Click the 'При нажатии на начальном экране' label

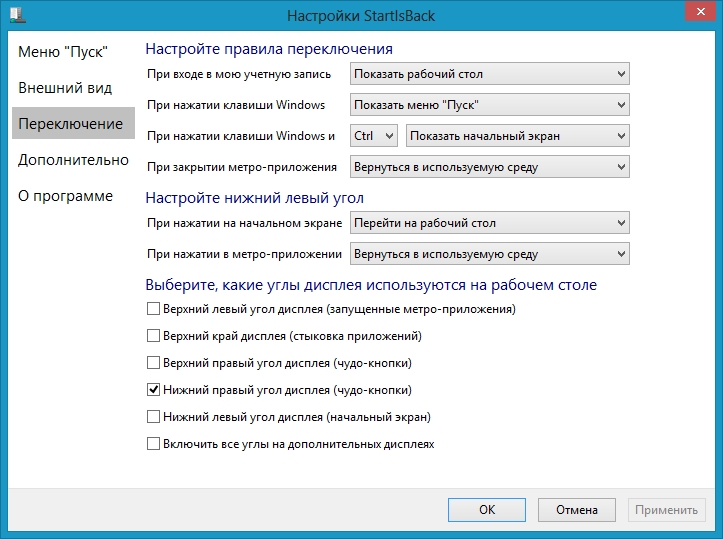[244, 223]
